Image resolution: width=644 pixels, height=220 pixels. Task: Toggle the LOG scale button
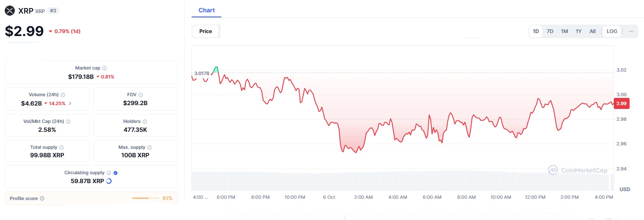coord(612,31)
